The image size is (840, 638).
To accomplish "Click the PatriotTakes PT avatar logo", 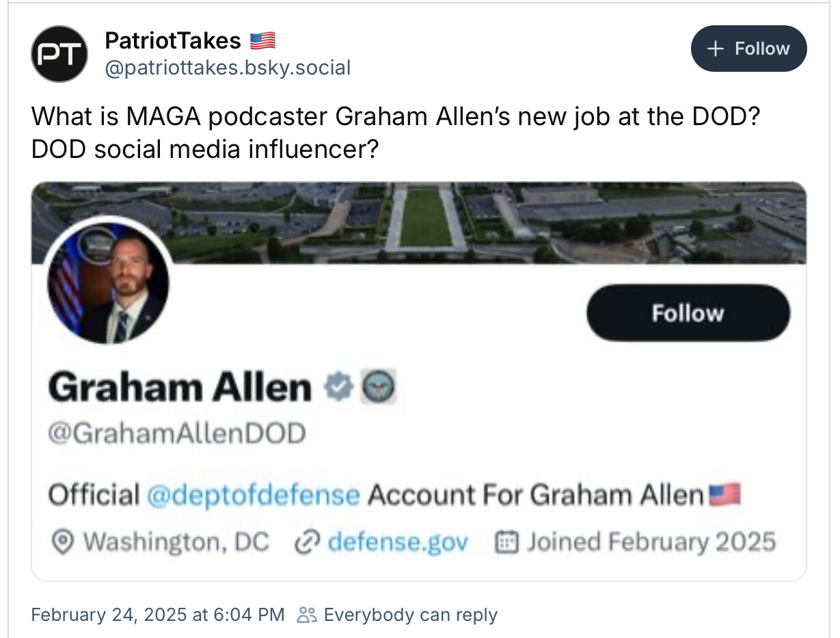I will (59, 54).
